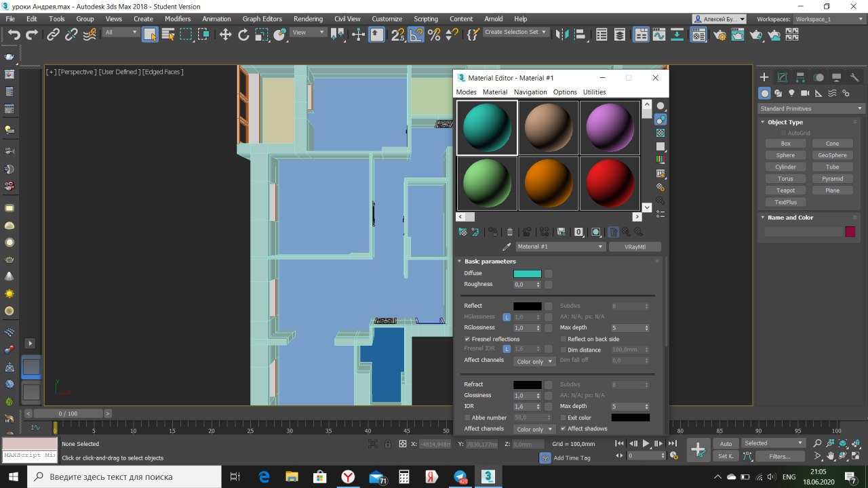Open Render Setup teapot icon
The height and width of the screenshot is (488, 868).
click(x=719, y=34)
